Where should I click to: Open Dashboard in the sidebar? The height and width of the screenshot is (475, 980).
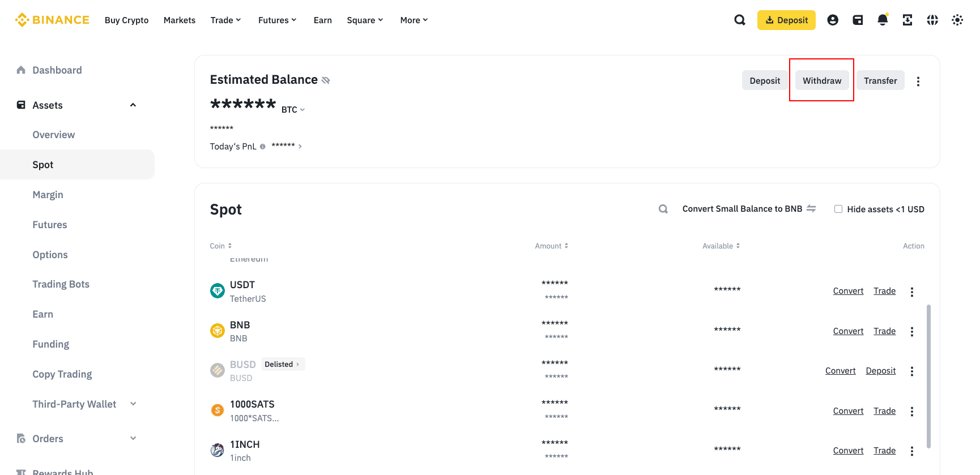click(x=57, y=70)
